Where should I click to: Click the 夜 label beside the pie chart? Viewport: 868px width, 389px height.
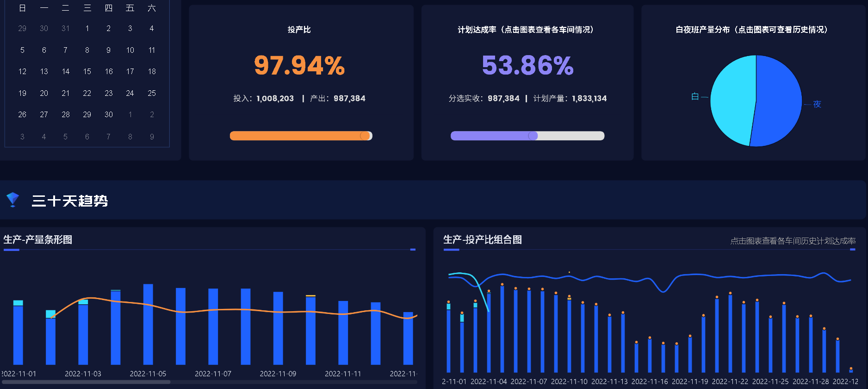(817, 104)
